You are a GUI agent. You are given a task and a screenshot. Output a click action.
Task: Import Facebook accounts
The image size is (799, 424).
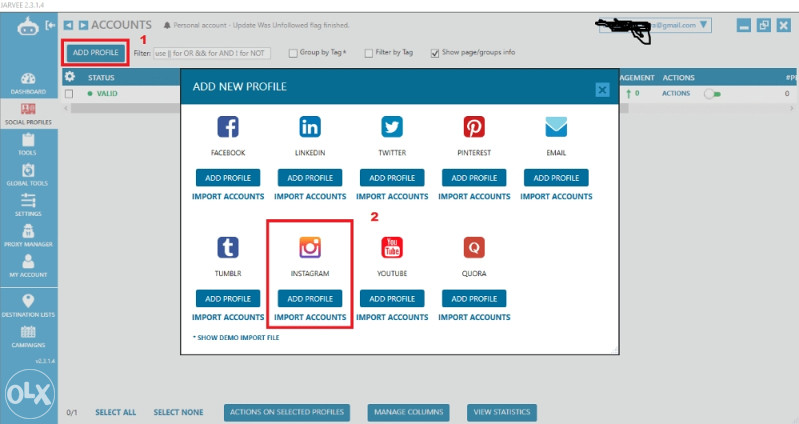pos(228,197)
